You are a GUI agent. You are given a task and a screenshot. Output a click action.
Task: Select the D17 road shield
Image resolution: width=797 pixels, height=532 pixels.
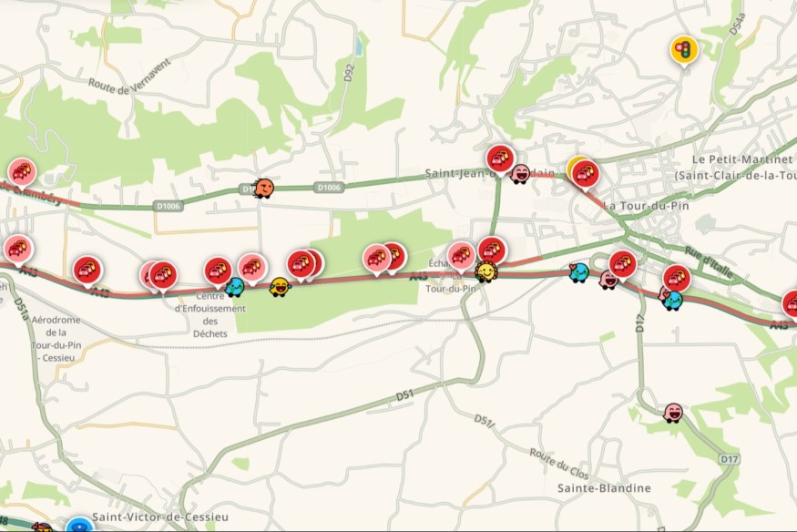(729, 459)
